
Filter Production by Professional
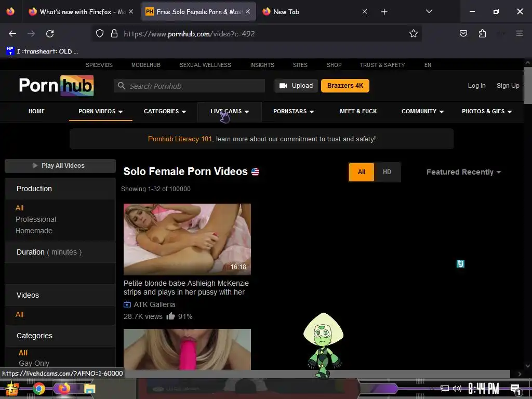(x=36, y=220)
